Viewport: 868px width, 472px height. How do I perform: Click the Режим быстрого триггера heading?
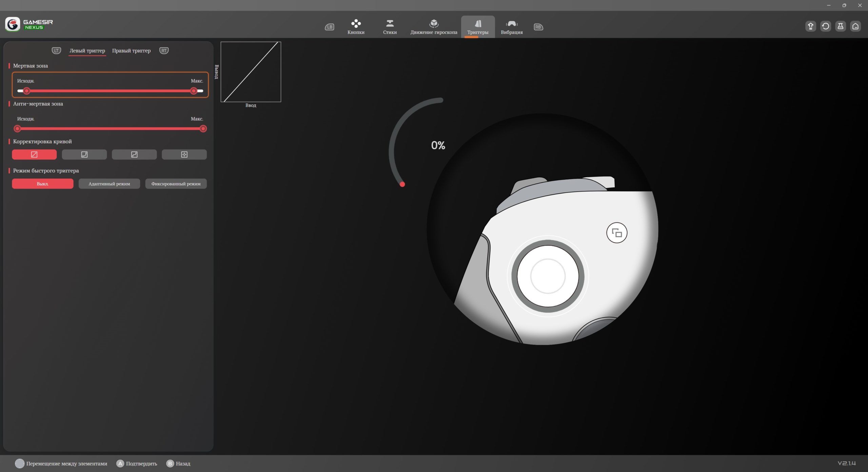pos(46,171)
